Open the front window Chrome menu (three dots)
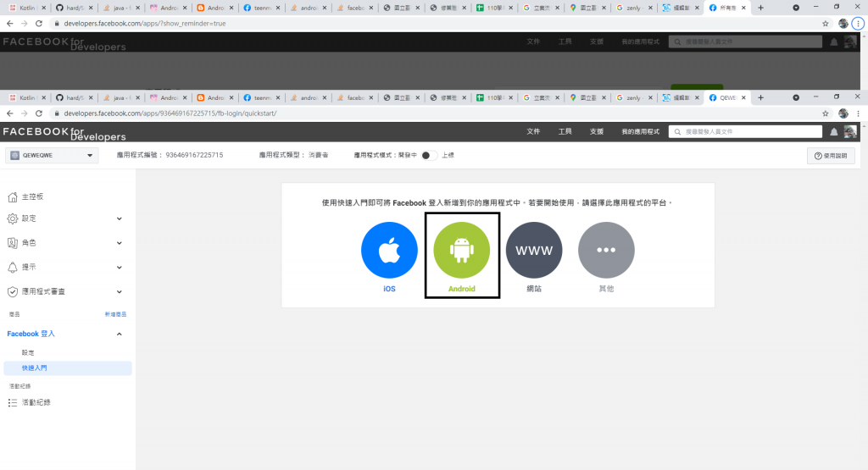This screenshot has width=868, height=470. 858,113
